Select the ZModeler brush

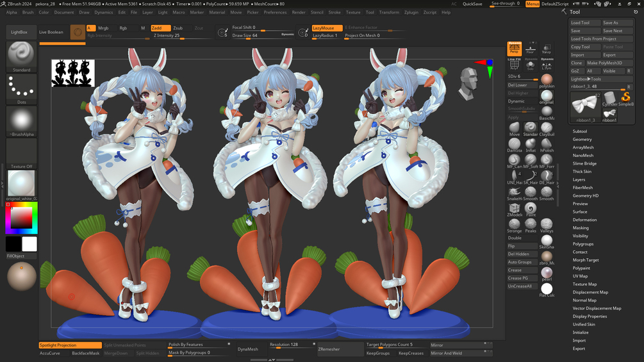tap(514, 209)
